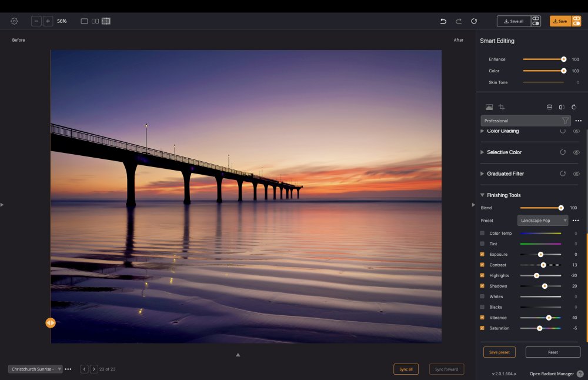This screenshot has height=380, width=588.
Task: Open the Christchurch Sunrise file dropdown
Action: click(35, 369)
